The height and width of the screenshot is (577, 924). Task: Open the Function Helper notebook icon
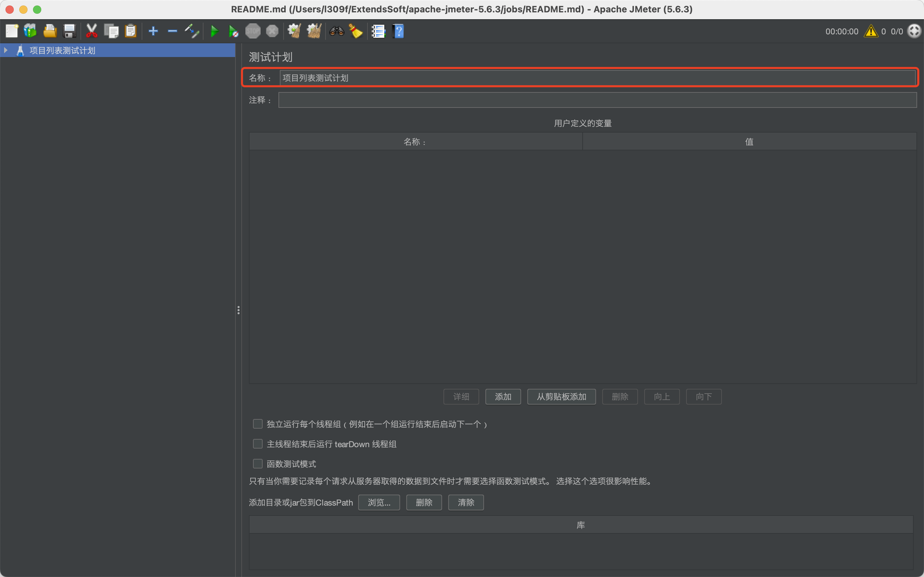378,31
